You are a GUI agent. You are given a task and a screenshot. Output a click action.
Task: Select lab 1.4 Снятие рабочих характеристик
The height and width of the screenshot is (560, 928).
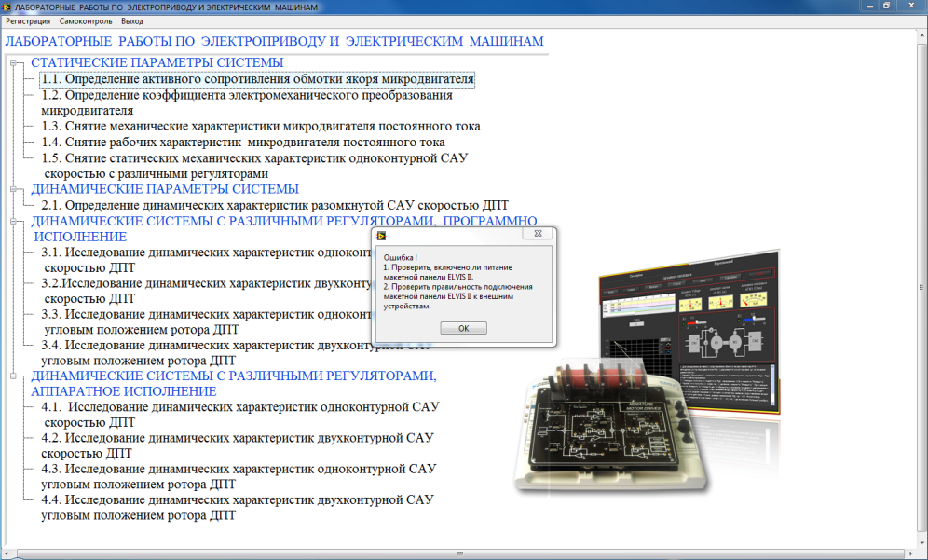tap(242, 142)
